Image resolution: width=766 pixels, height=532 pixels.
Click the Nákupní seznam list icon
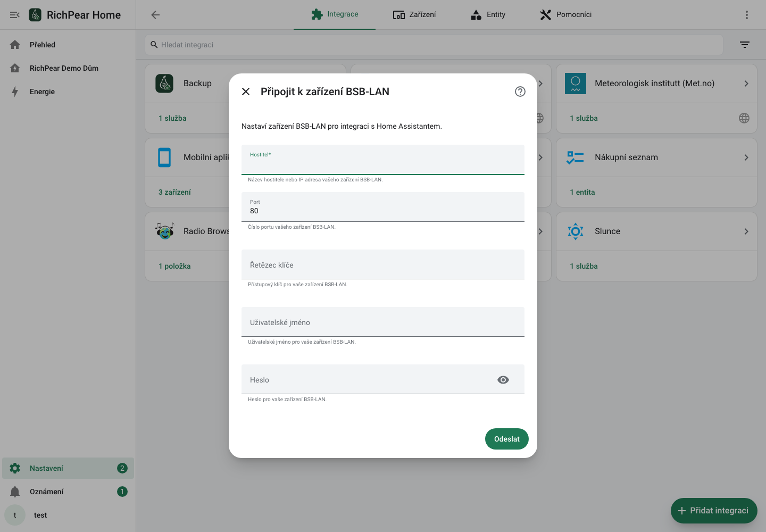[x=576, y=157]
